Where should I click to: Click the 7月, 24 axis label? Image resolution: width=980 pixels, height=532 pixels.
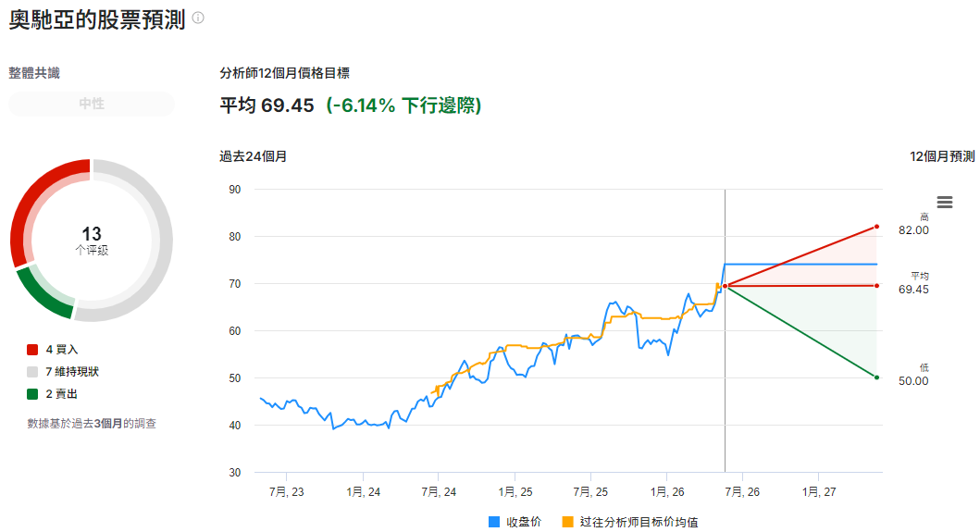pos(439,492)
